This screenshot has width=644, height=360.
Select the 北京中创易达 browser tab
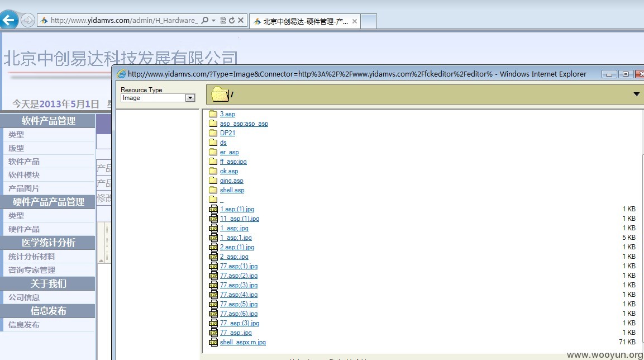point(304,21)
